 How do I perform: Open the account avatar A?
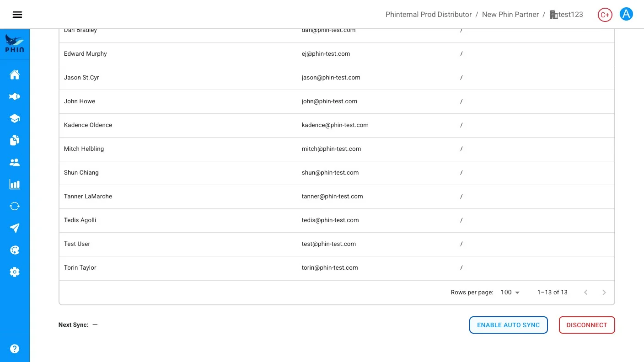[626, 14]
